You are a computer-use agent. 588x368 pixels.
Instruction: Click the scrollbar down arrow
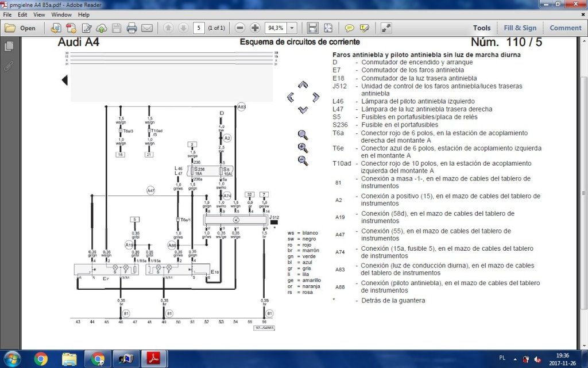[x=584, y=346]
